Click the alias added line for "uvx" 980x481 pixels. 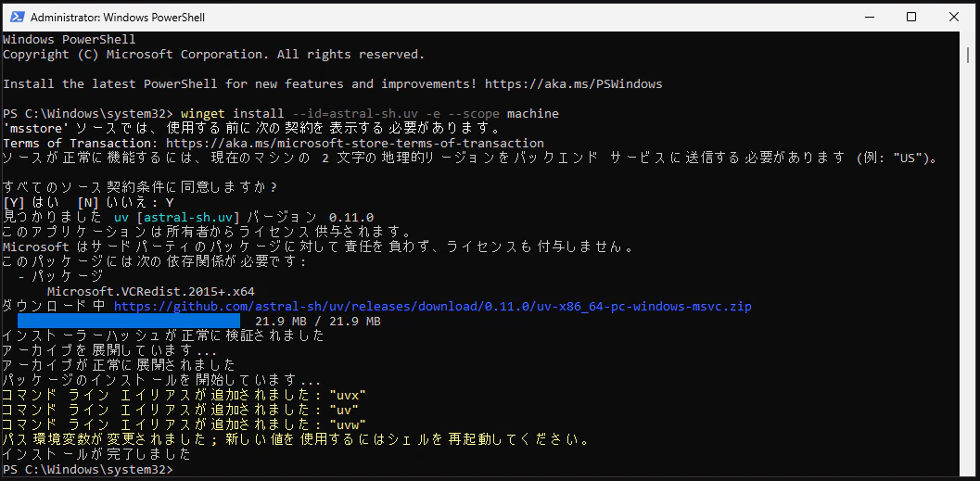(184, 396)
